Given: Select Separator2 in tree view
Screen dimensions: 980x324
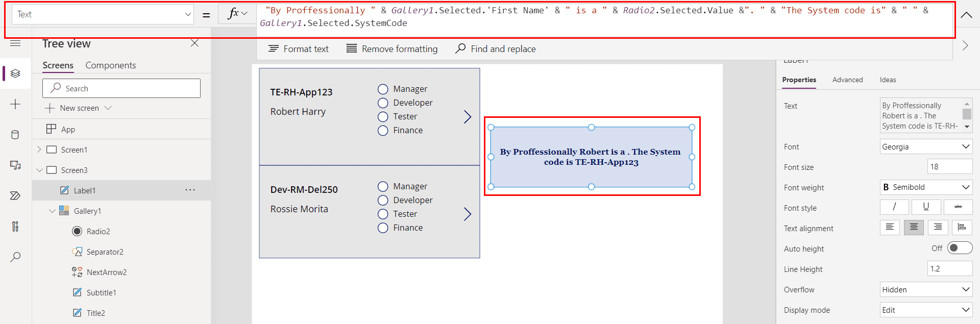Looking at the screenshot, I should click(121, 252).
